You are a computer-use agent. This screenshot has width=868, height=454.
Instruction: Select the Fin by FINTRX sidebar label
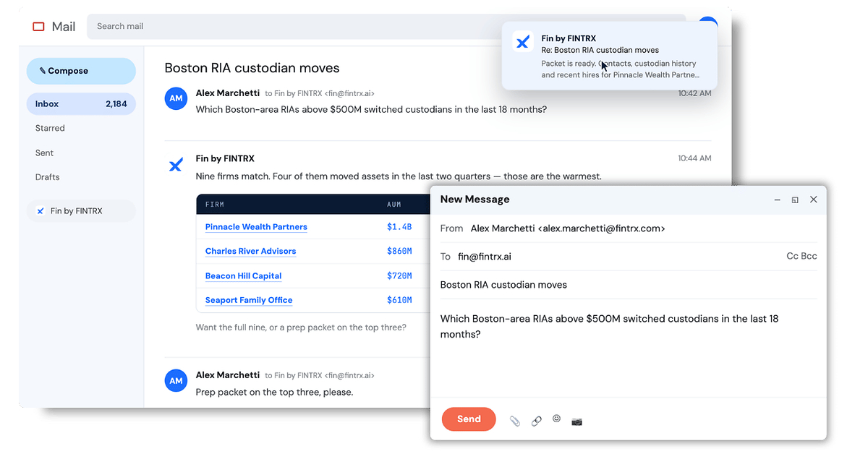tap(81, 211)
